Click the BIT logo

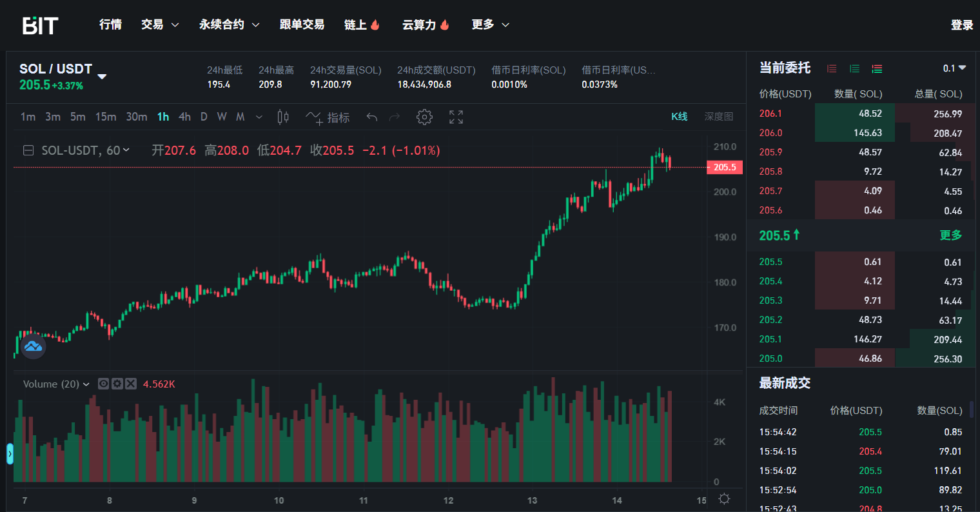pos(40,25)
